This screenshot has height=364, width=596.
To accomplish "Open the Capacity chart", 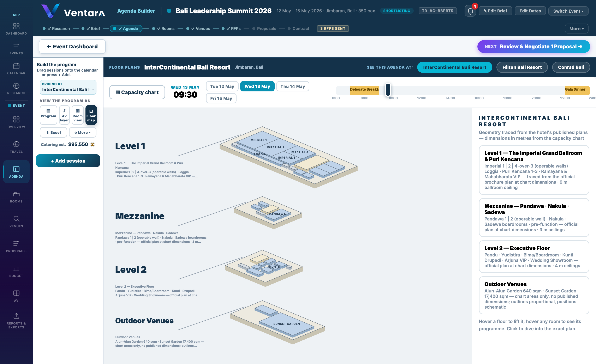I will (137, 92).
